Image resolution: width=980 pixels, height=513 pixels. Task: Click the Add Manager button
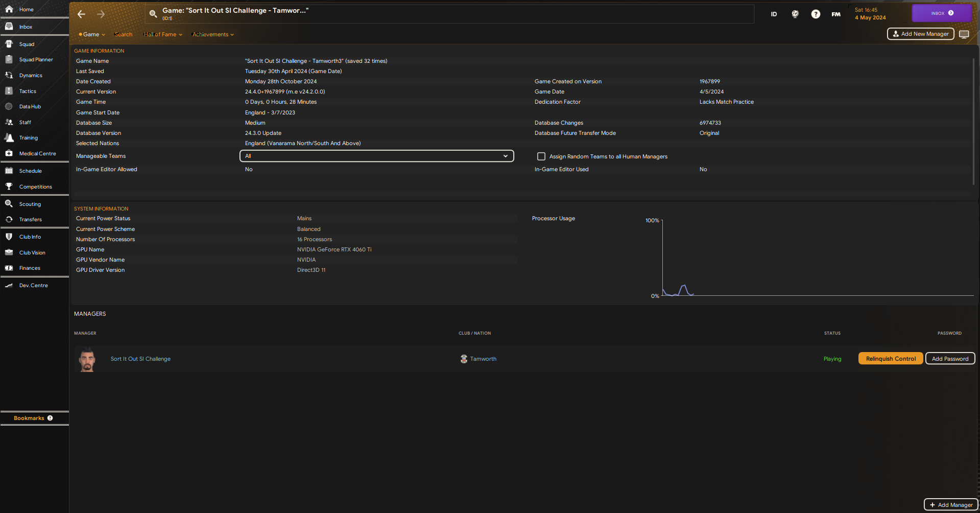(951, 505)
